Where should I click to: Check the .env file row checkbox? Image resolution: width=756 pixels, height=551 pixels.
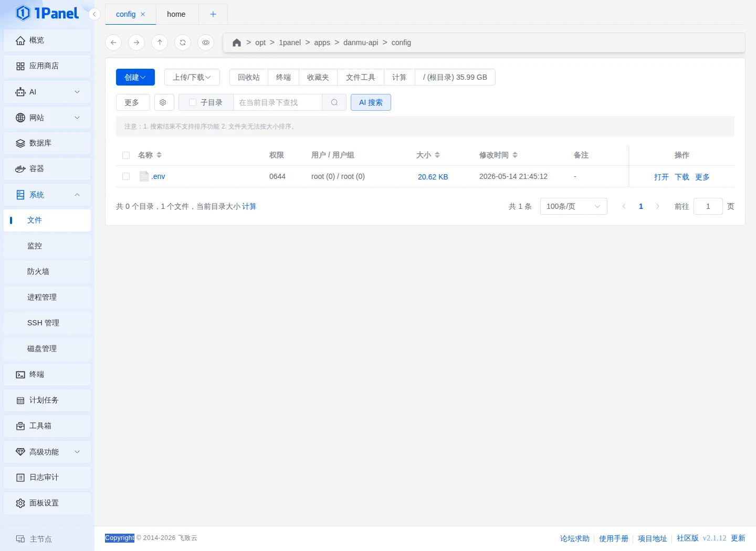click(x=126, y=176)
